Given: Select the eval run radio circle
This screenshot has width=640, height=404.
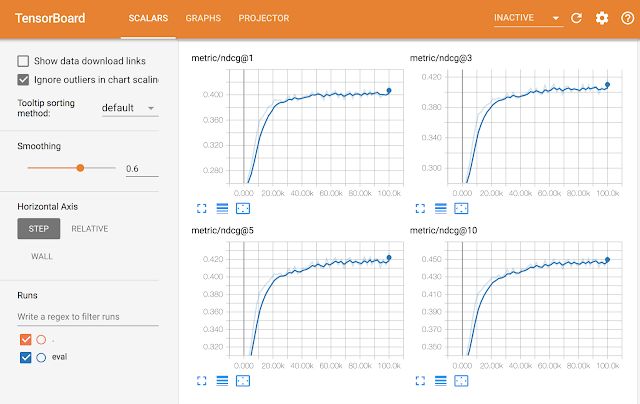Looking at the screenshot, I should click(x=41, y=357).
